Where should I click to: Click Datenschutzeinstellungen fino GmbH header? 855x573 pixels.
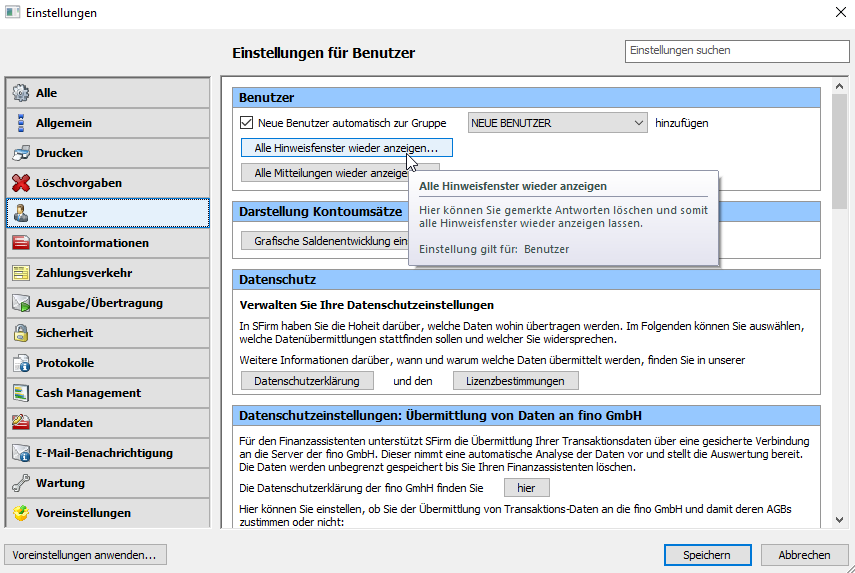[526, 415]
